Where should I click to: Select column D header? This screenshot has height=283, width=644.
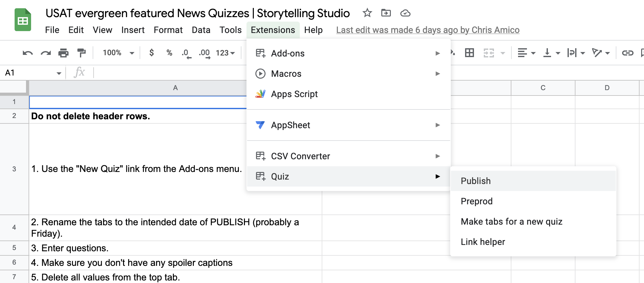(x=607, y=88)
